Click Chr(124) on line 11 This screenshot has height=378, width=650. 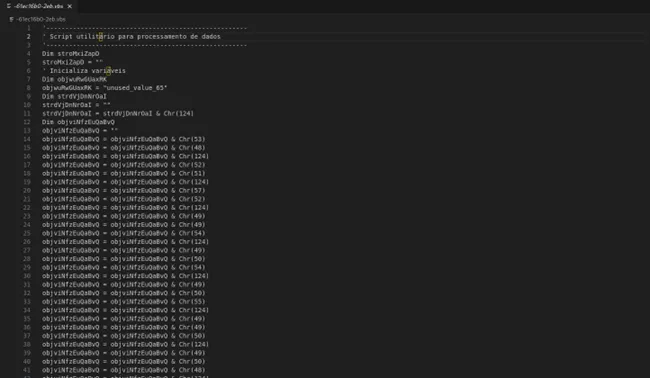179,114
